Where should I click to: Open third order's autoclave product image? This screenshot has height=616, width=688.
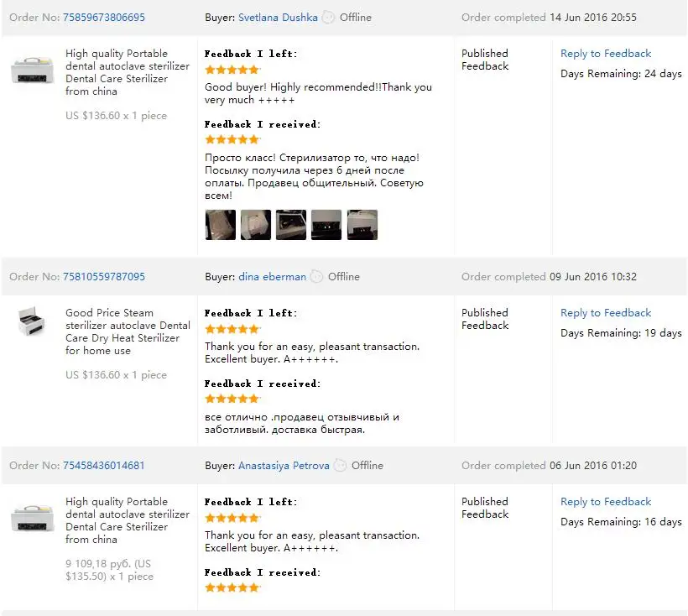pos(32,517)
